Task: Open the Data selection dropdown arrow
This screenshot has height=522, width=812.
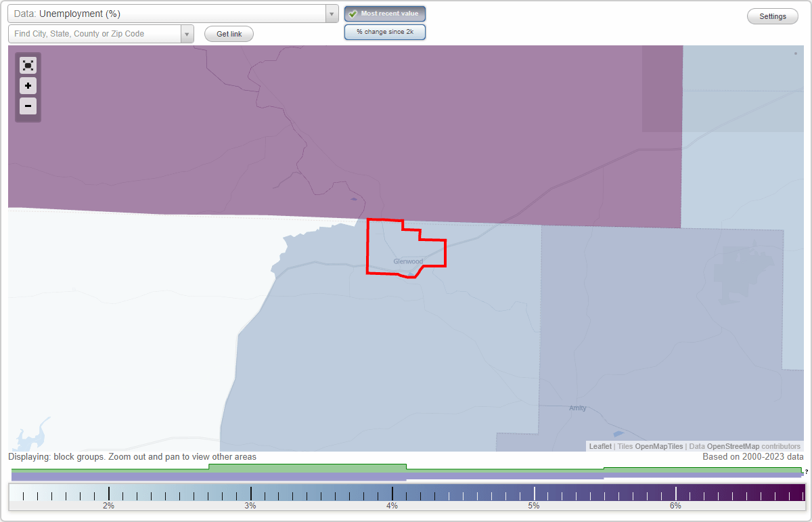Action: click(x=330, y=14)
